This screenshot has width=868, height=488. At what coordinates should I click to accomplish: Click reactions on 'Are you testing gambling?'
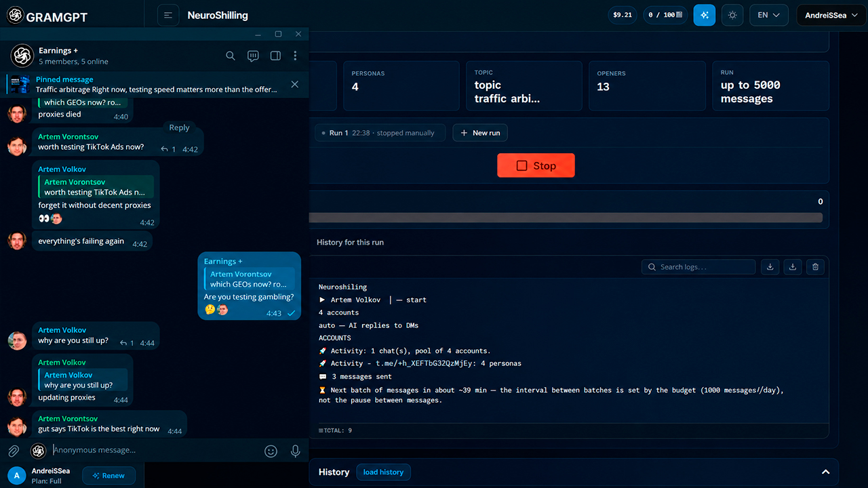point(216,310)
